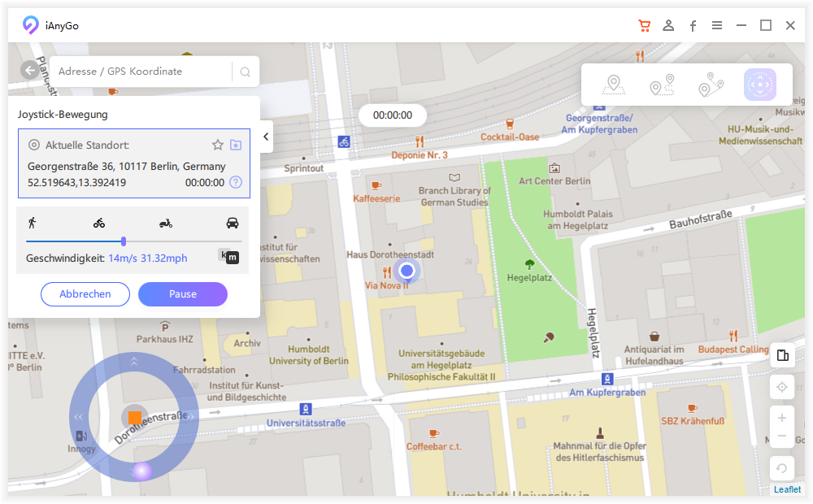Click the blue current location marker
813x504 pixels.
[407, 271]
